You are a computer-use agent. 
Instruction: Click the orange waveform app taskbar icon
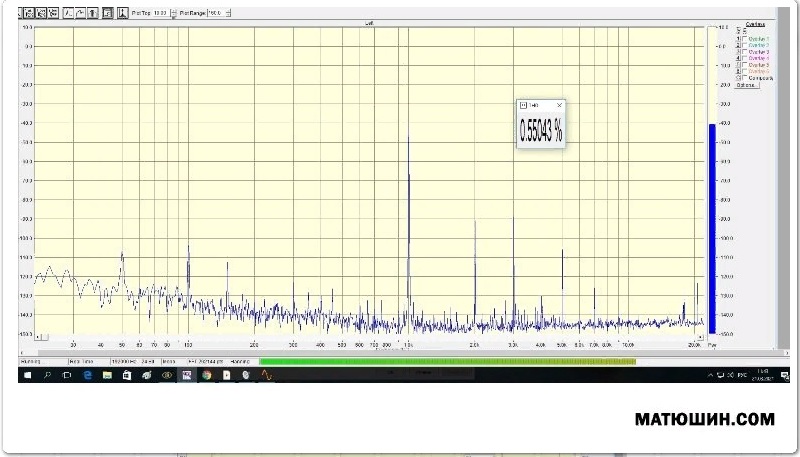pyautogui.click(x=266, y=375)
